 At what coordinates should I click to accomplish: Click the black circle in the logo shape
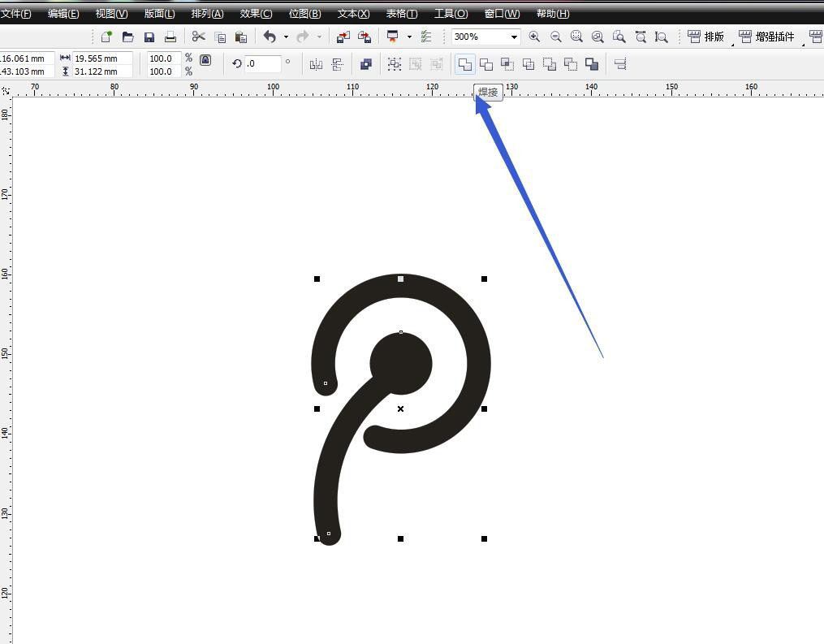point(401,363)
